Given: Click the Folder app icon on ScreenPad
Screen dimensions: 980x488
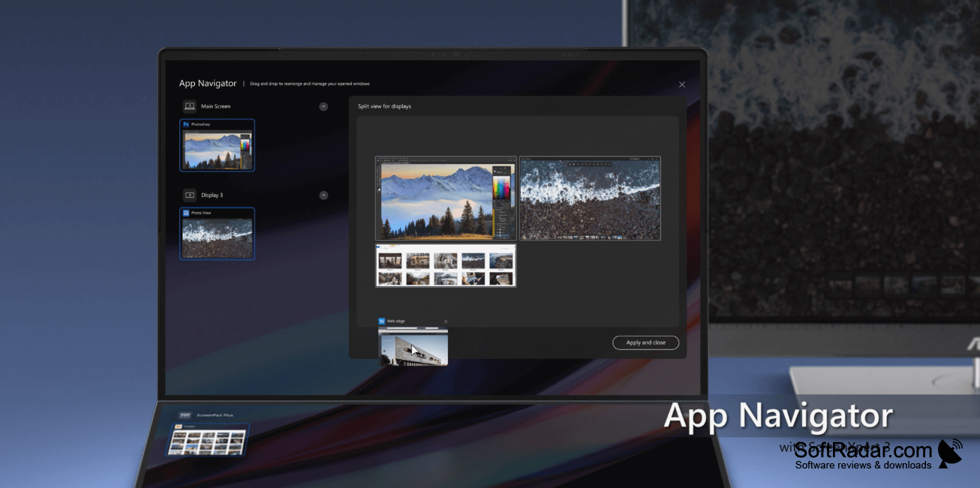Looking at the screenshot, I should point(178,427).
